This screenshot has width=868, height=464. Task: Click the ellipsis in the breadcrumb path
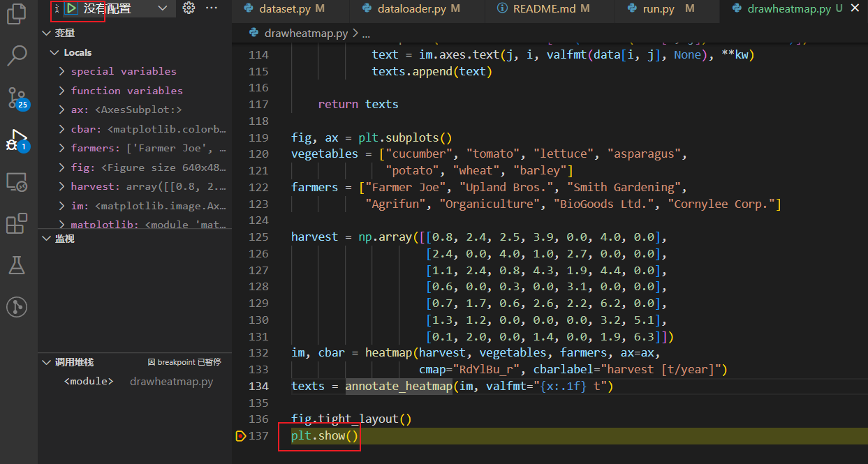point(367,33)
